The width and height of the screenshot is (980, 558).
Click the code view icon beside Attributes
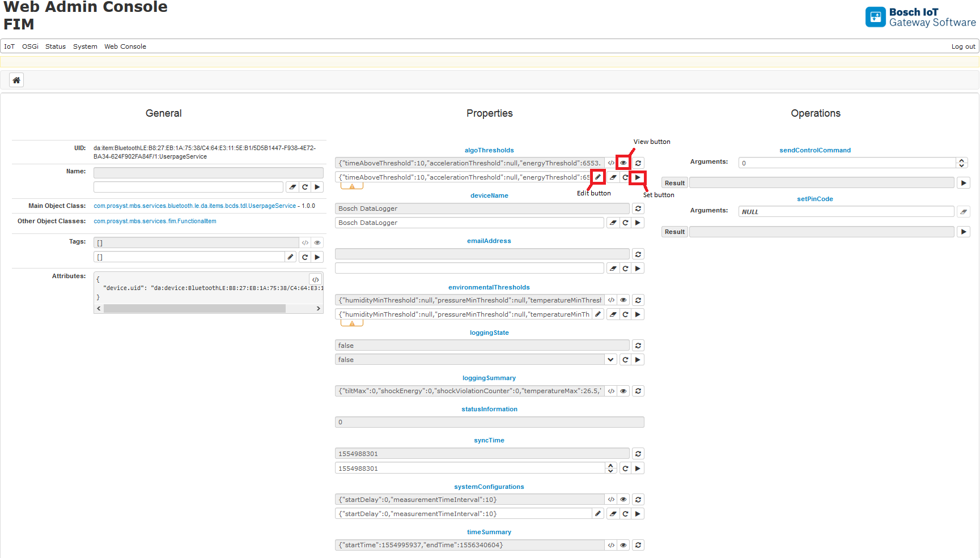[x=316, y=279]
